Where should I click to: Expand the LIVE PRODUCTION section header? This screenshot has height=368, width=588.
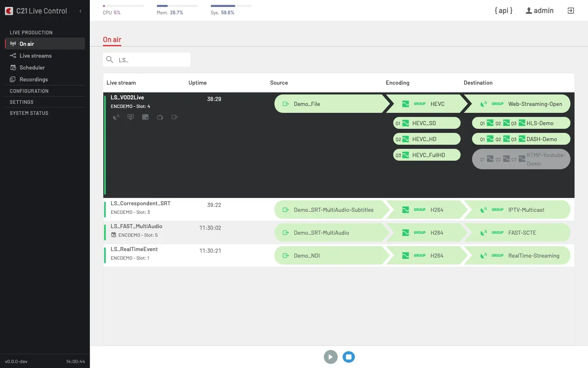(x=31, y=32)
